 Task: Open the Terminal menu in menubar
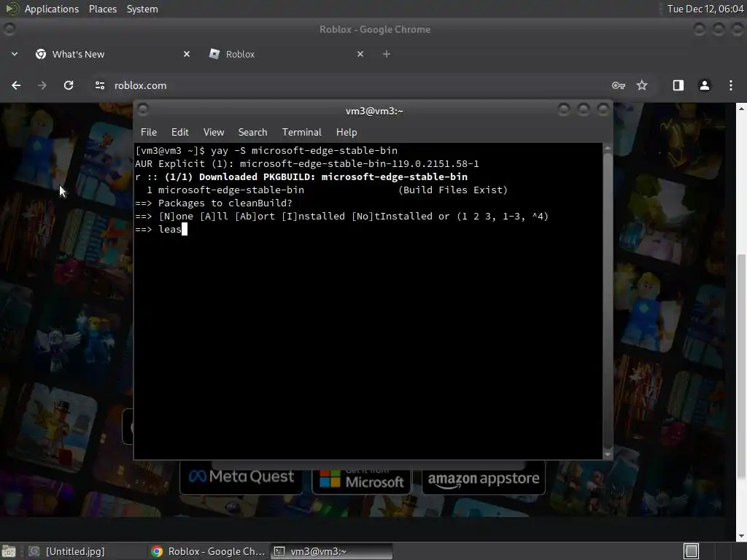[301, 132]
